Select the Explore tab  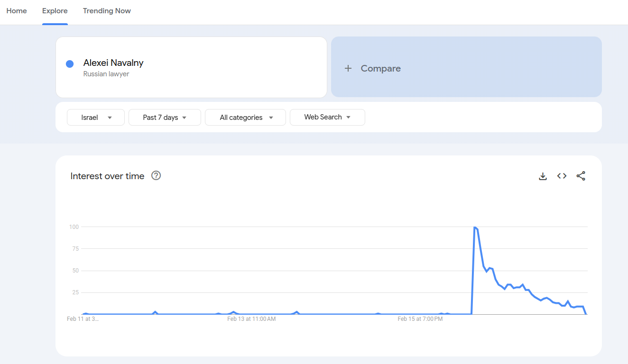click(x=55, y=11)
